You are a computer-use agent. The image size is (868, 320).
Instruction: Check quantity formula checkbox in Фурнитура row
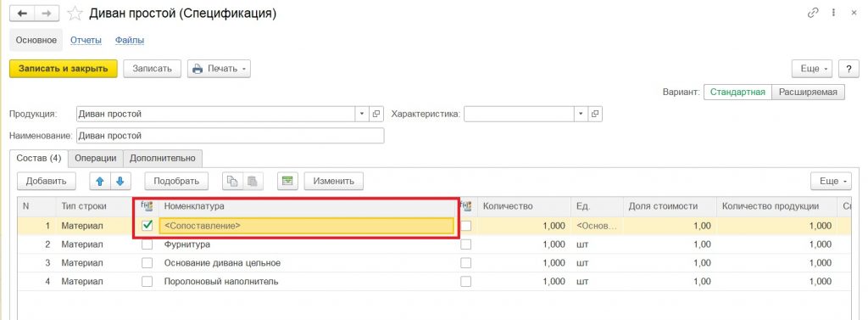tap(466, 244)
